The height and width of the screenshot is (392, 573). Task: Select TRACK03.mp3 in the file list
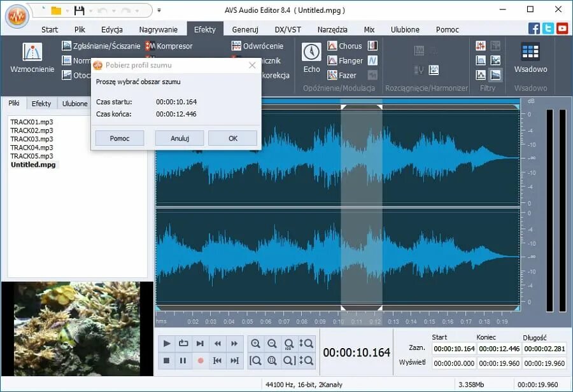click(x=32, y=139)
